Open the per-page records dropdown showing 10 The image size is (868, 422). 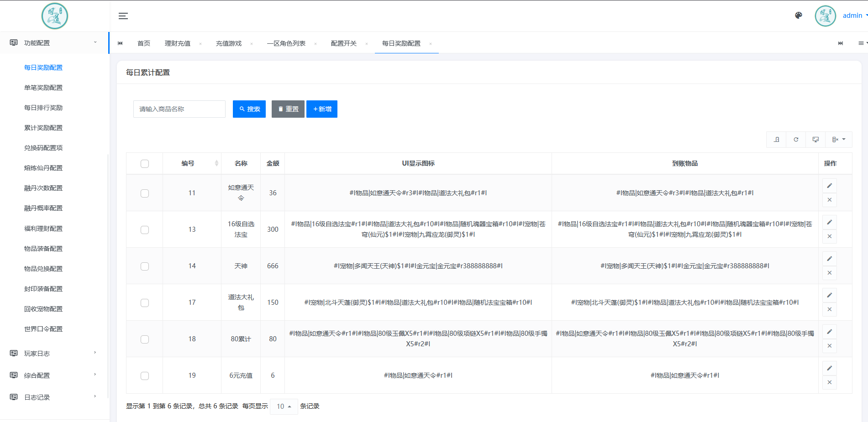click(284, 406)
